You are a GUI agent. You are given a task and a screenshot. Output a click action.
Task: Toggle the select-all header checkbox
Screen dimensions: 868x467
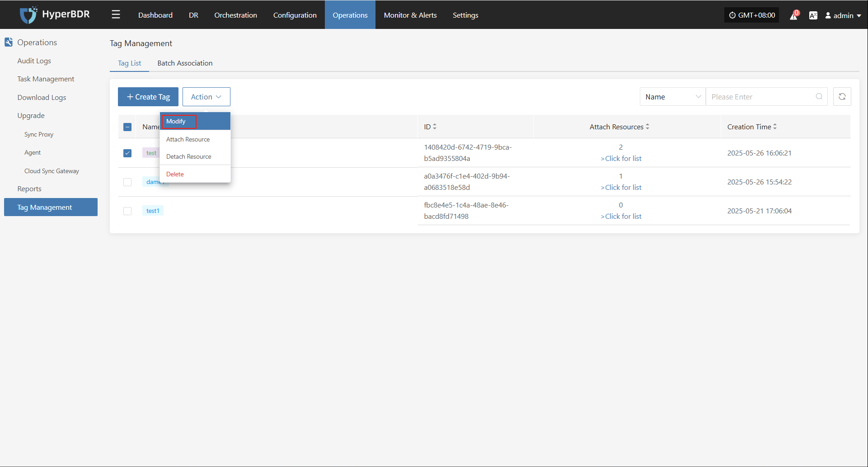(127, 127)
